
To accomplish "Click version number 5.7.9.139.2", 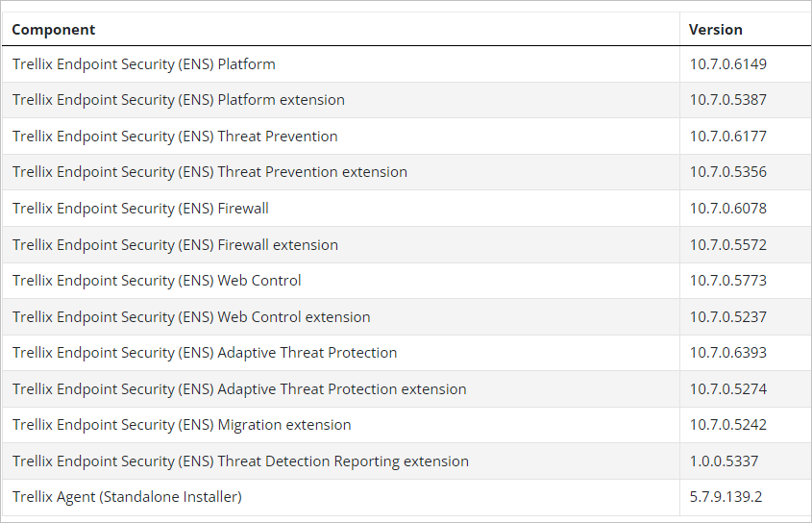I will (x=726, y=497).
